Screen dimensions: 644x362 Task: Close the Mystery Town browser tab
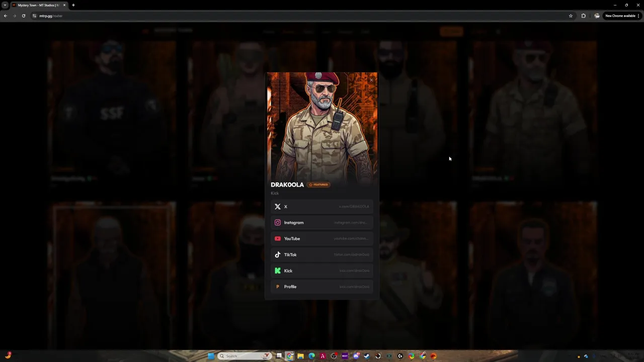(x=64, y=5)
